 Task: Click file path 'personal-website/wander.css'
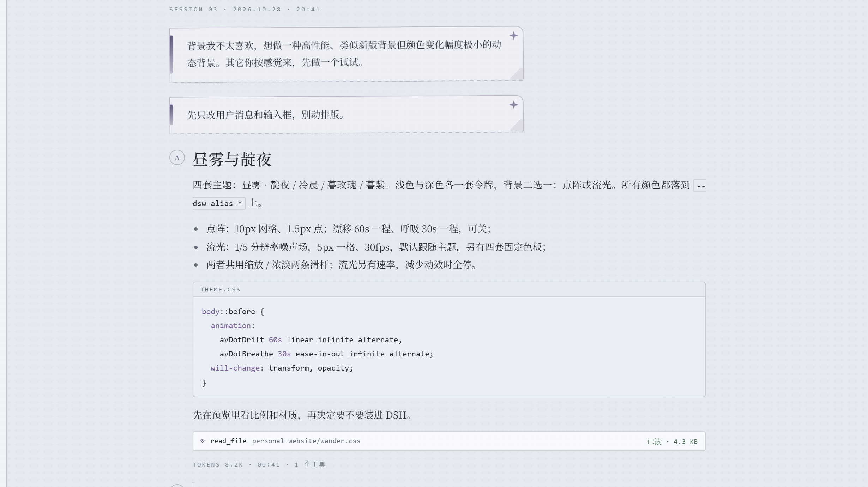point(306,441)
